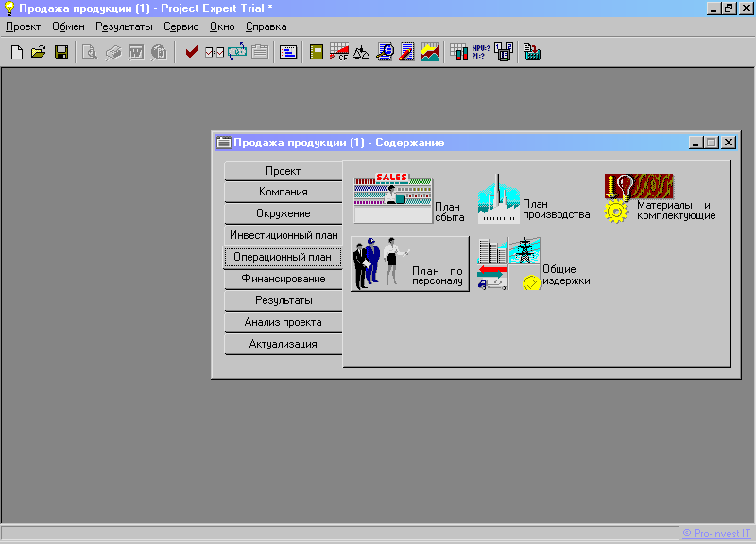Click the table with bar chart icon

pos(458,52)
